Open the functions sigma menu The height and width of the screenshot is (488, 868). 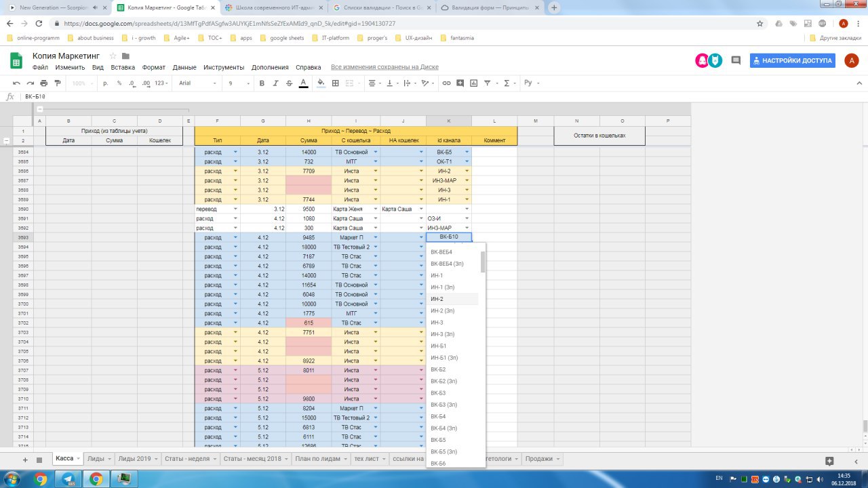coord(506,83)
